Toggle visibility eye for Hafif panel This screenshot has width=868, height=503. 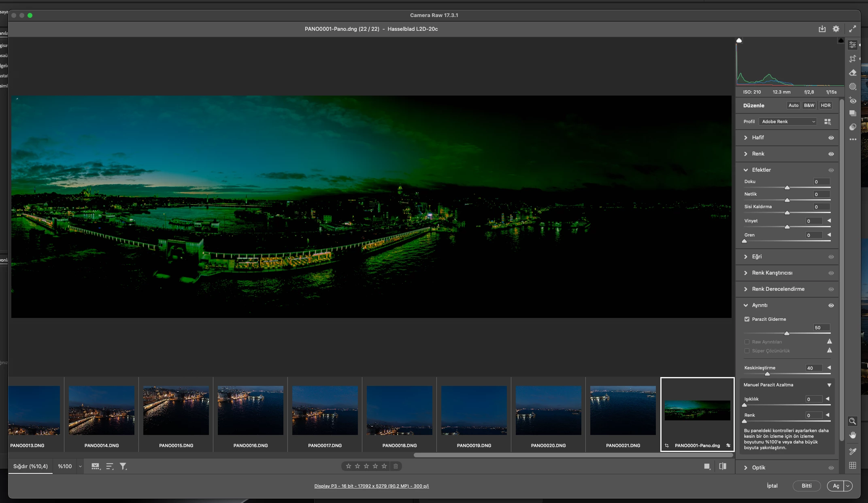click(831, 138)
